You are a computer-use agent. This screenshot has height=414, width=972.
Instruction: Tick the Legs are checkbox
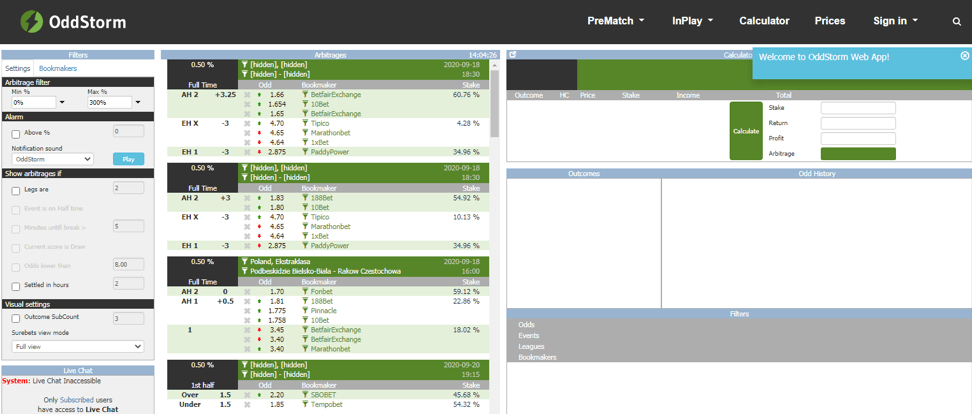[15, 191]
